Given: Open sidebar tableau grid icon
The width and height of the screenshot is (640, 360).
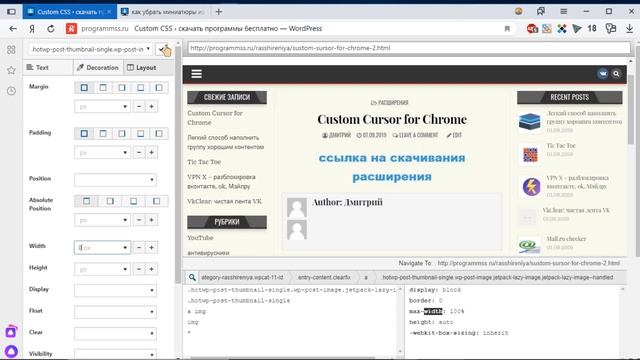Looking at the screenshot, I should point(11,50).
